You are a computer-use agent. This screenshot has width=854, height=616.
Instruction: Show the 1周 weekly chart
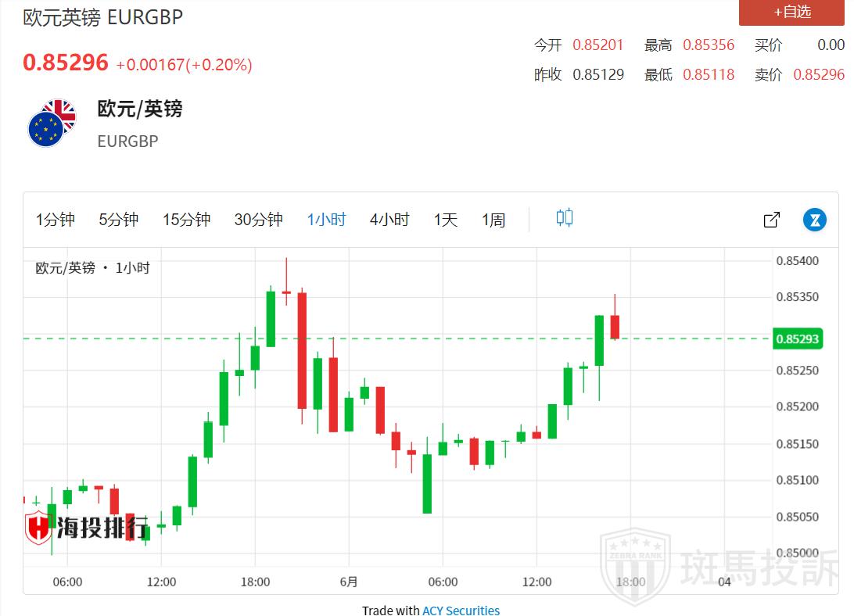click(x=493, y=220)
